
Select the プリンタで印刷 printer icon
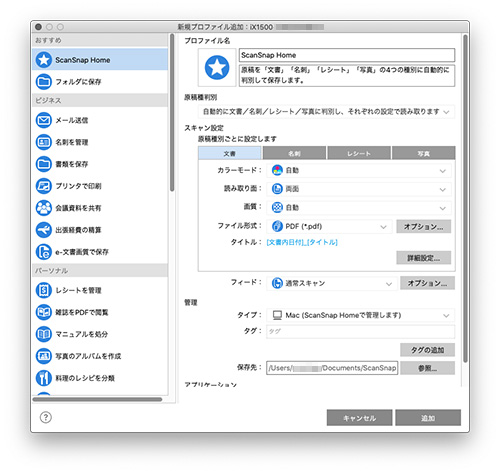tap(44, 186)
